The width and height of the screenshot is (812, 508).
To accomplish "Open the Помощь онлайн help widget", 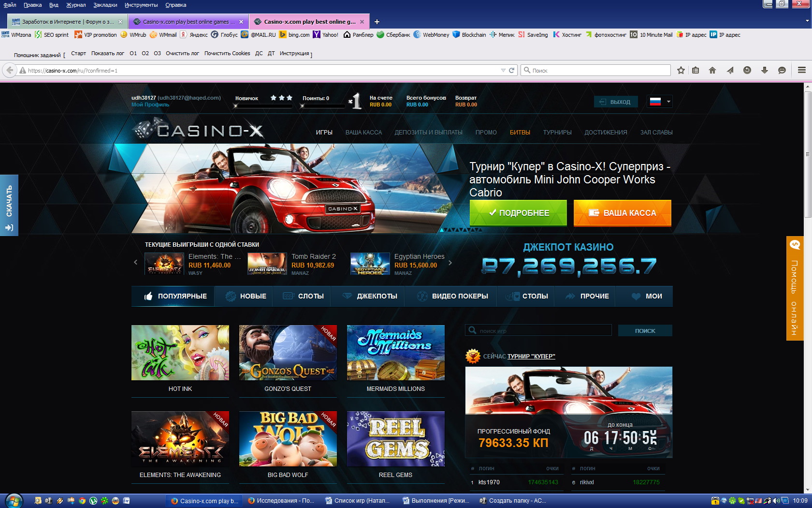I will point(795,288).
